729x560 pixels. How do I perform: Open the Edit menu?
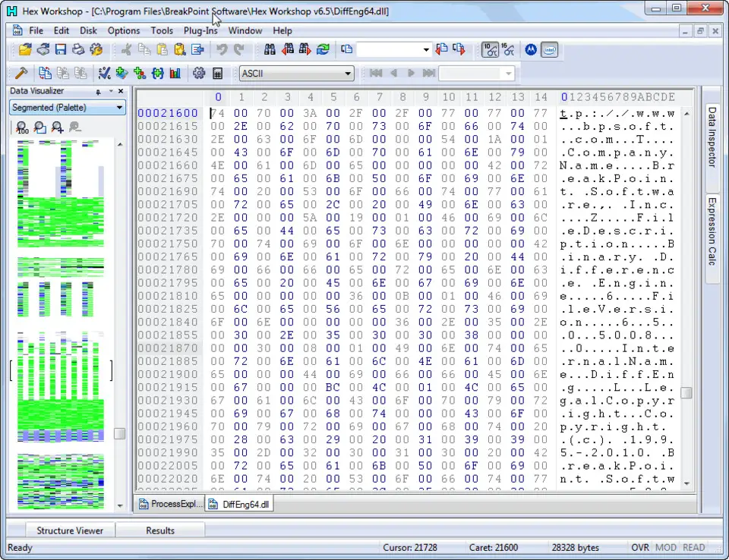61,30
